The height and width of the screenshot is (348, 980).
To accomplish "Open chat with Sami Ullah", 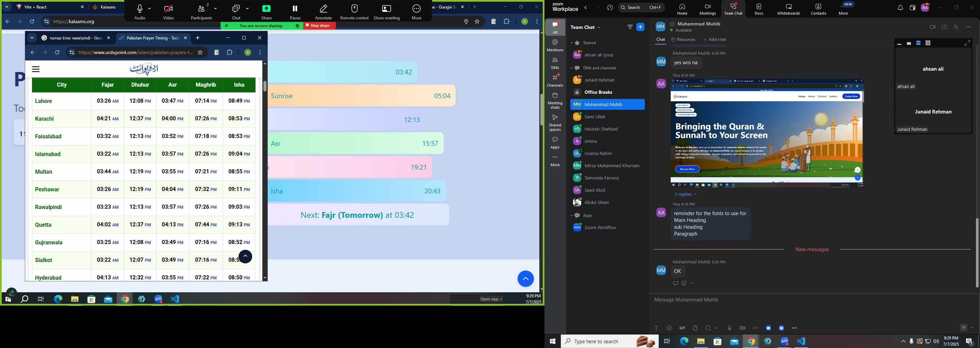I will click(x=607, y=117).
